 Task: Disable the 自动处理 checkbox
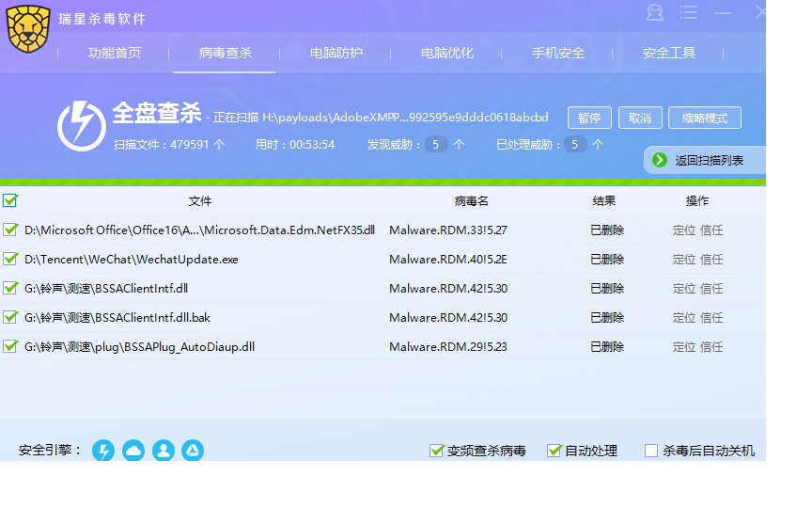click(x=554, y=450)
